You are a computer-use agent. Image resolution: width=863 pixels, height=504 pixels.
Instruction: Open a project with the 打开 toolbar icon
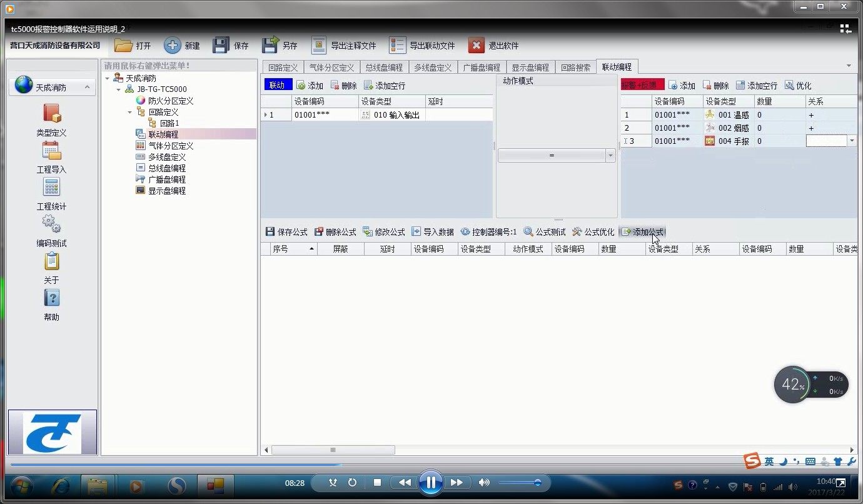point(133,45)
